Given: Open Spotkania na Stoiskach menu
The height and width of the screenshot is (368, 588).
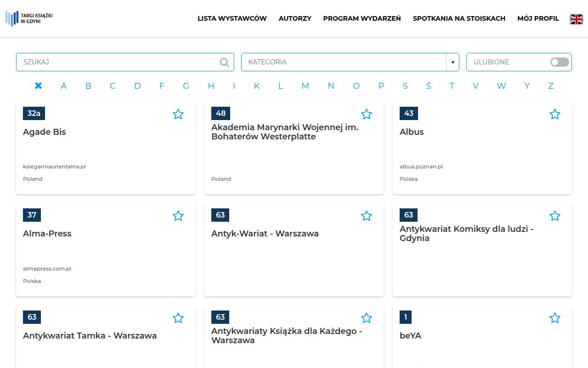Looking at the screenshot, I should pyautogui.click(x=459, y=18).
